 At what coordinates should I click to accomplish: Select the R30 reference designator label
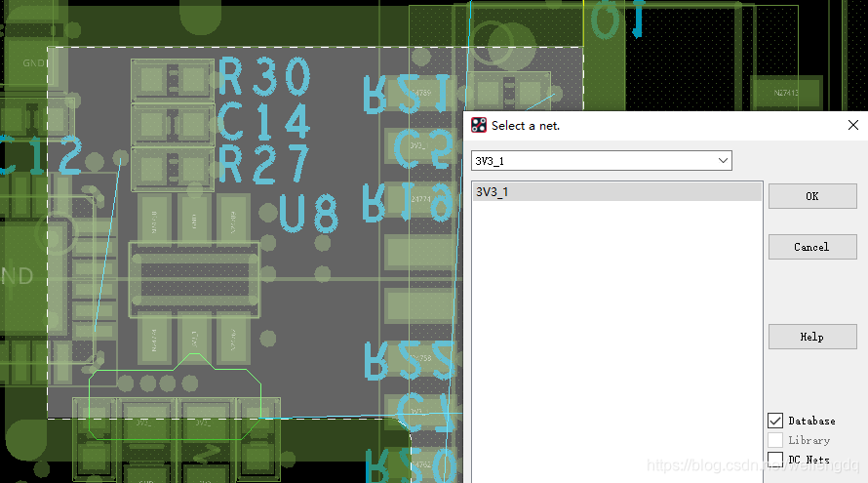point(264,77)
